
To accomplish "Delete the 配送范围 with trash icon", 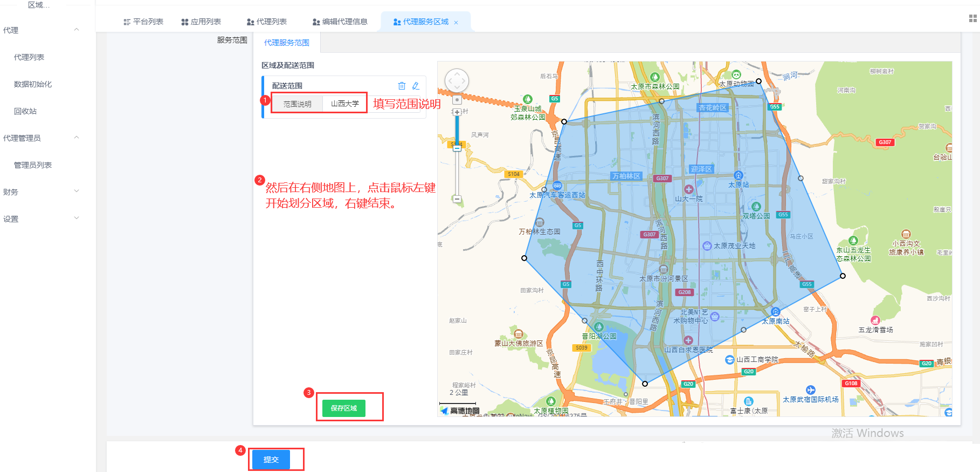I will pyautogui.click(x=402, y=86).
